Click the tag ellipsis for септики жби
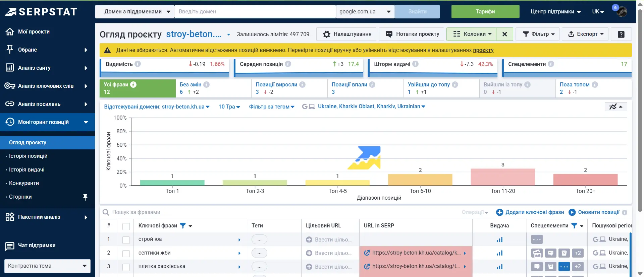The image size is (644, 277). [259, 253]
